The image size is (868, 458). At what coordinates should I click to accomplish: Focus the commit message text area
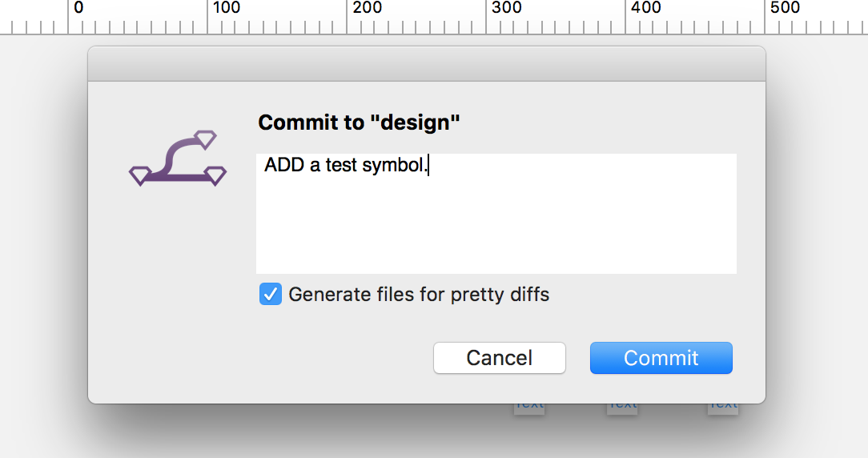(x=496, y=213)
